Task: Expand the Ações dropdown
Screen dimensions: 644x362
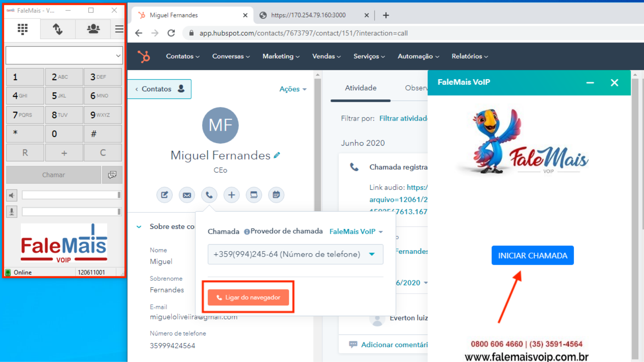Action: 293,89
